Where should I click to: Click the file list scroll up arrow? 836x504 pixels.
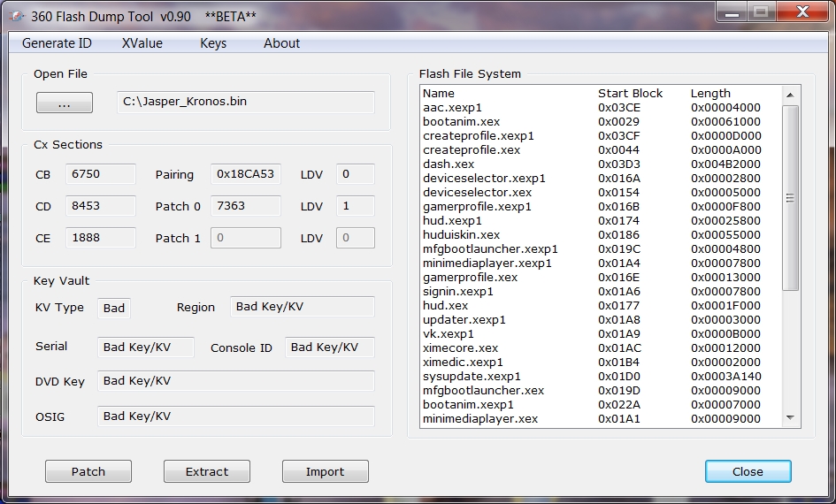[790, 95]
